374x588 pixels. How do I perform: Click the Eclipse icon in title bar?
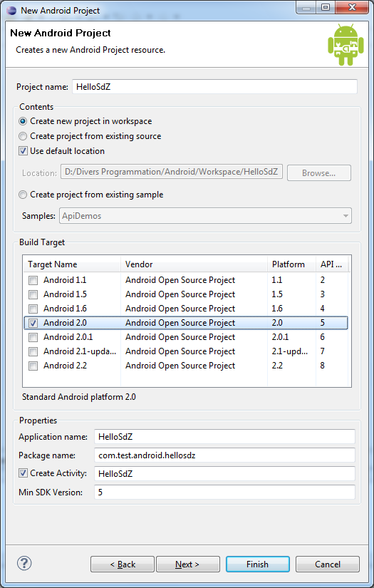(11, 10)
